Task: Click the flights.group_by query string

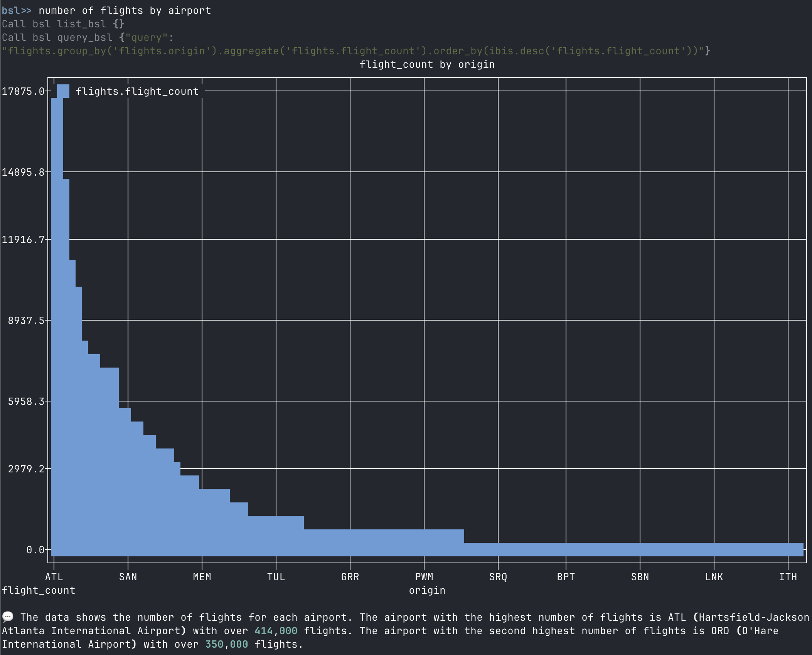Action: tap(356, 51)
